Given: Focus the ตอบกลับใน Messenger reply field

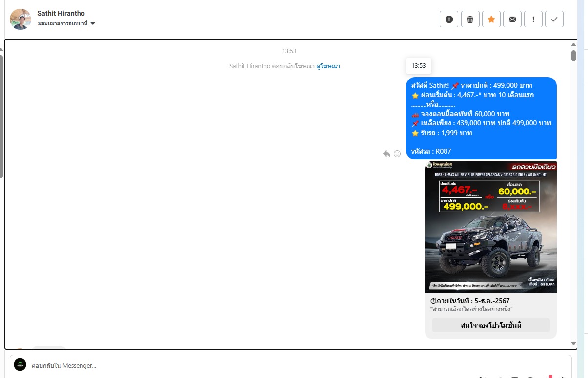Looking at the screenshot, I should pyautogui.click(x=290, y=365).
